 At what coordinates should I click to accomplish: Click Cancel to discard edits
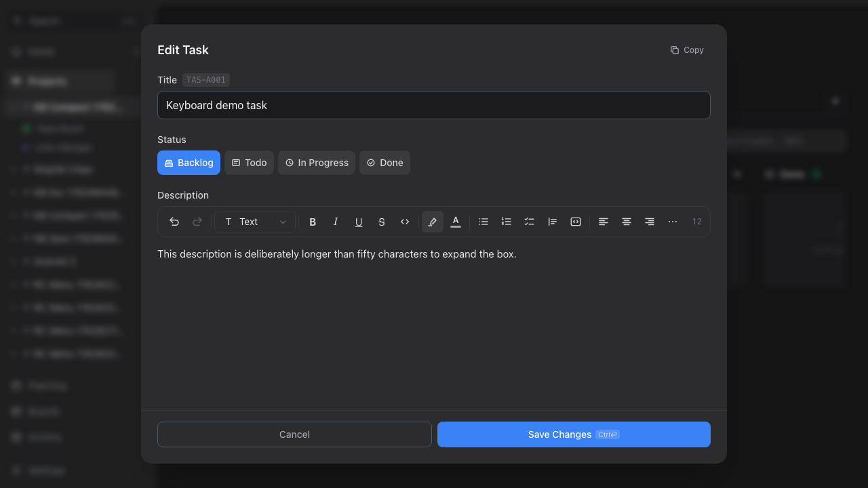click(x=294, y=434)
